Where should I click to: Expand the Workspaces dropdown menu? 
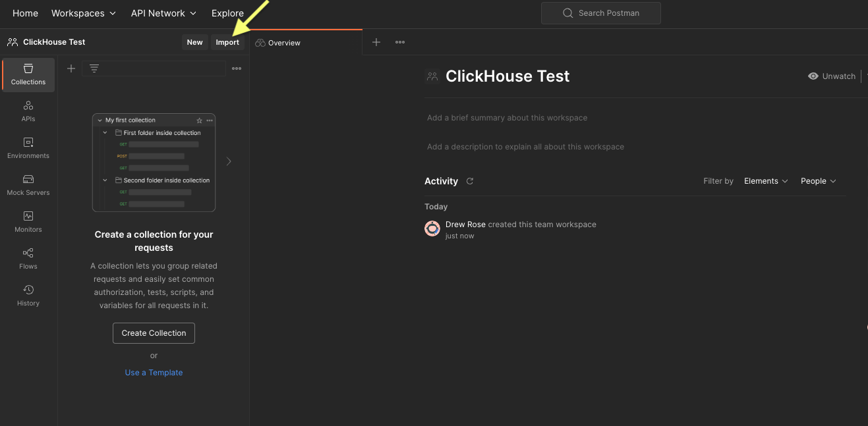point(84,13)
